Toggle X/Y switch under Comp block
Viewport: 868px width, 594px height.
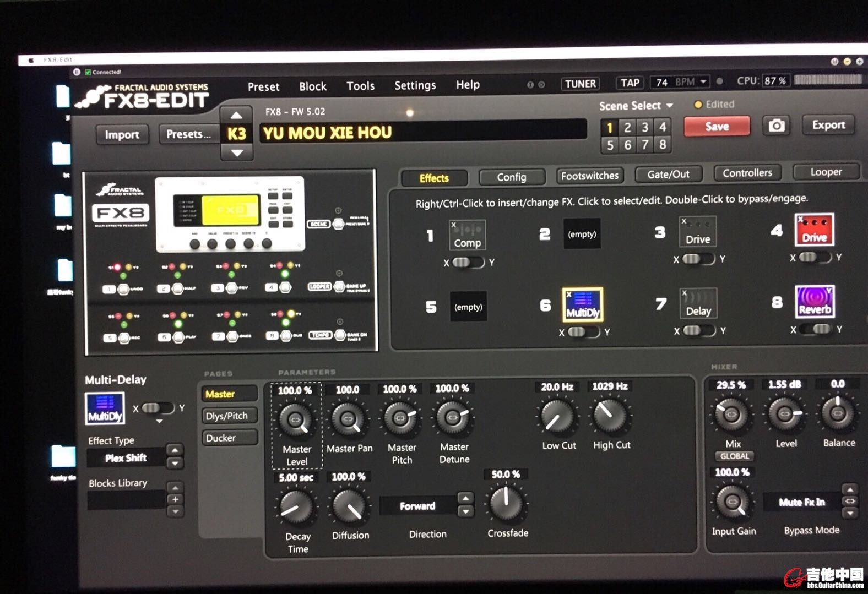(x=468, y=263)
